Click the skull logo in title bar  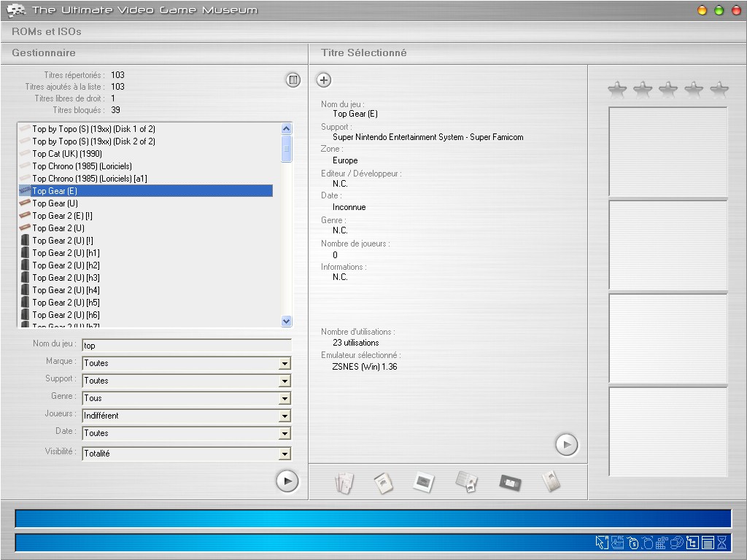[x=16, y=10]
